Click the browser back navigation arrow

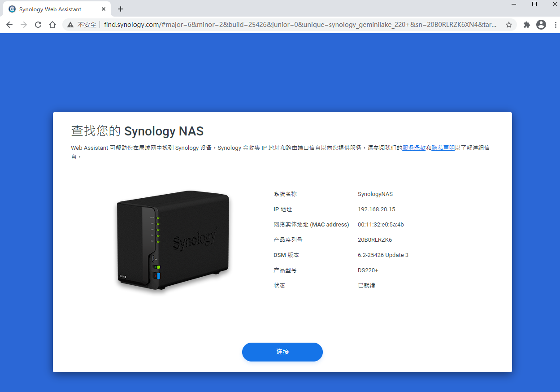[x=9, y=25]
